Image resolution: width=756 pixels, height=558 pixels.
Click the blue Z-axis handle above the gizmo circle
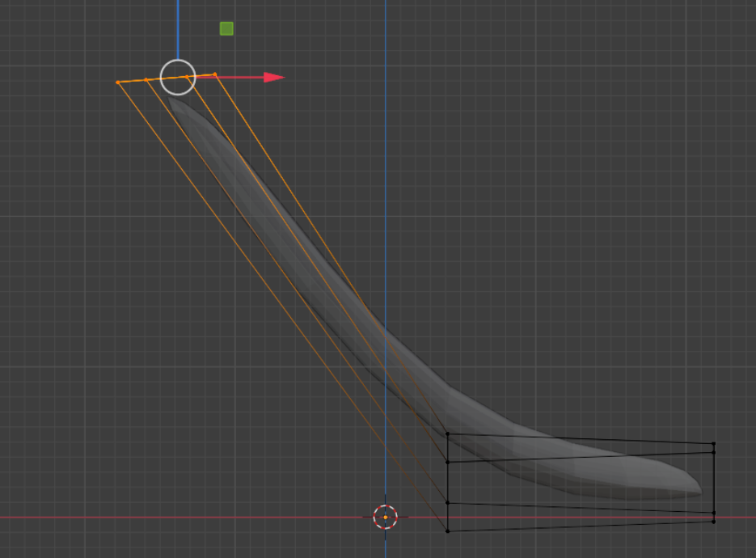pyautogui.click(x=178, y=29)
